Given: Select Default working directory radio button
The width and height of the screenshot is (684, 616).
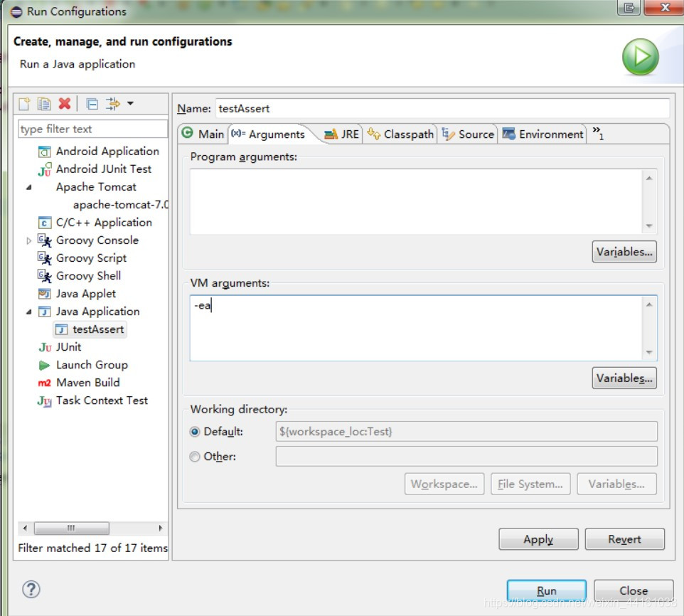Looking at the screenshot, I should [195, 432].
